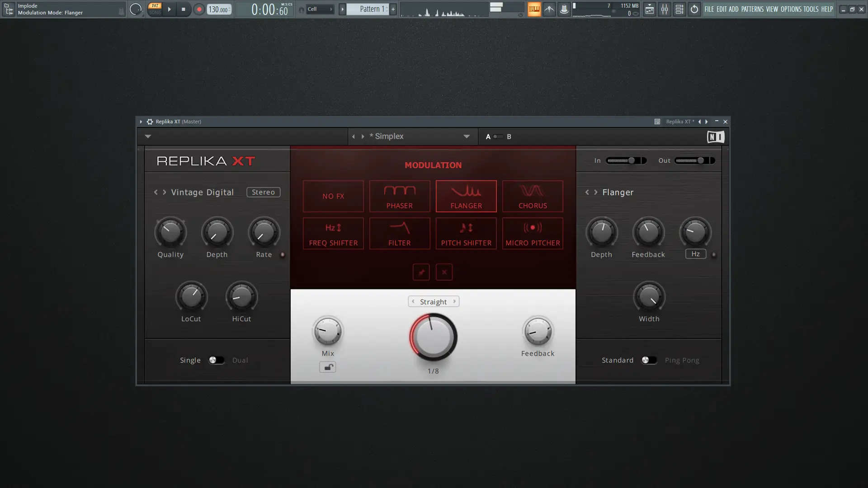Image resolution: width=868 pixels, height=488 pixels.
Task: Expand the plugin header menu arrow
Action: pos(148,136)
